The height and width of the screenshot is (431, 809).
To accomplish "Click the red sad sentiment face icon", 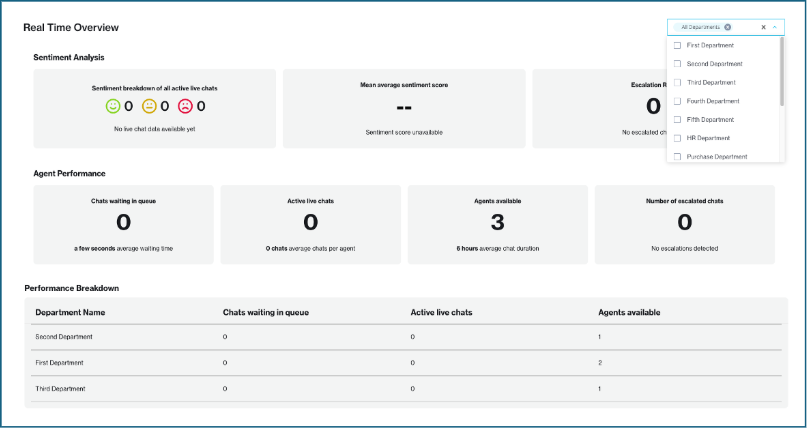I will 185,106.
